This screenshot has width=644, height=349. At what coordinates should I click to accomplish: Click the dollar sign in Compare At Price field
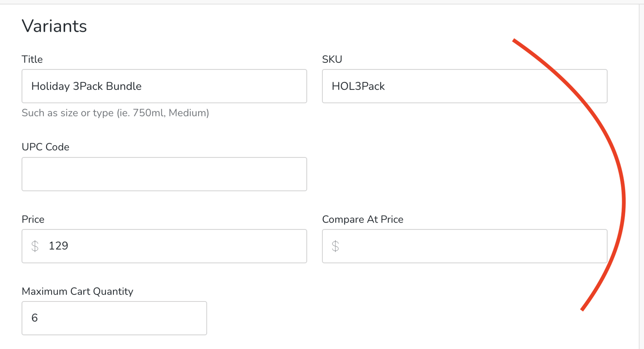click(x=336, y=246)
